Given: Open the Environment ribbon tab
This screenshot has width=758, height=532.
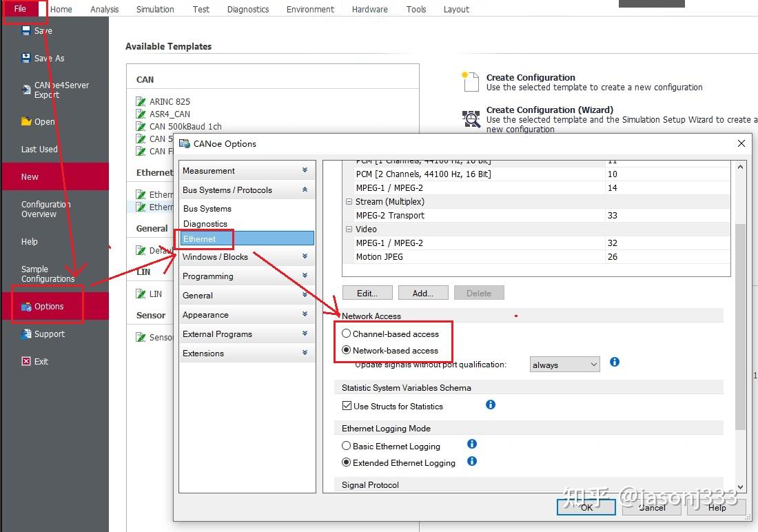Looking at the screenshot, I should coord(310,9).
